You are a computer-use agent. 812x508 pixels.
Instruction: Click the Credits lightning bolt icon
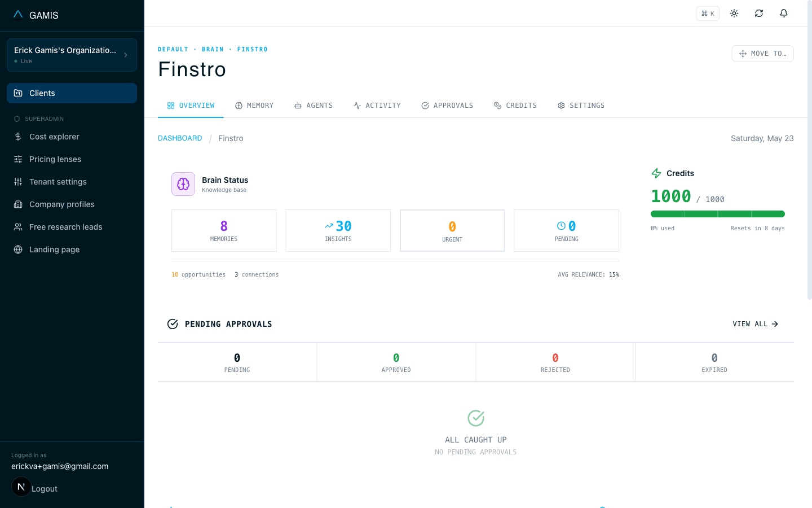tap(656, 173)
